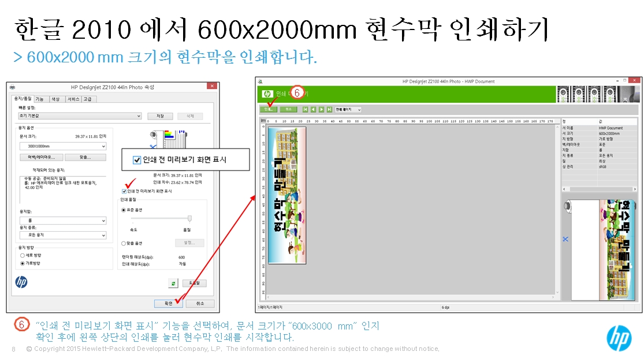This screenshot has width=644, height=359.
Task: Go to next page in print preview
Action: (x=322, y=109)
